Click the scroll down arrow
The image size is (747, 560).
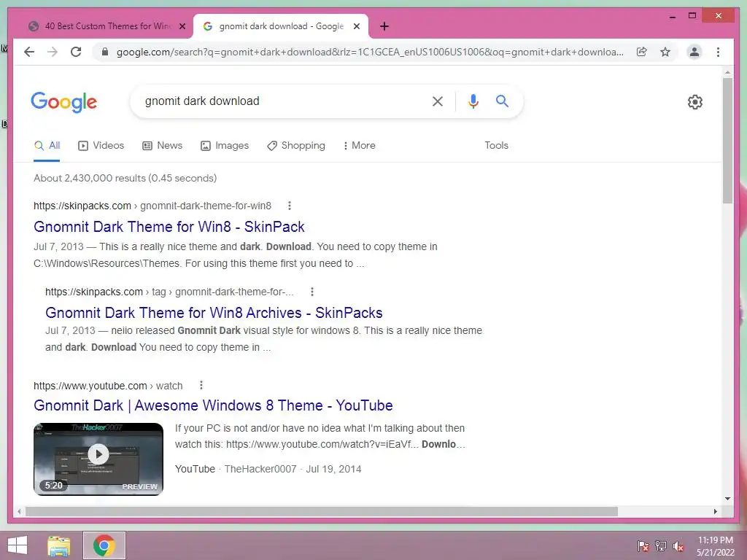pyautogui.click(x=727, y=499)
